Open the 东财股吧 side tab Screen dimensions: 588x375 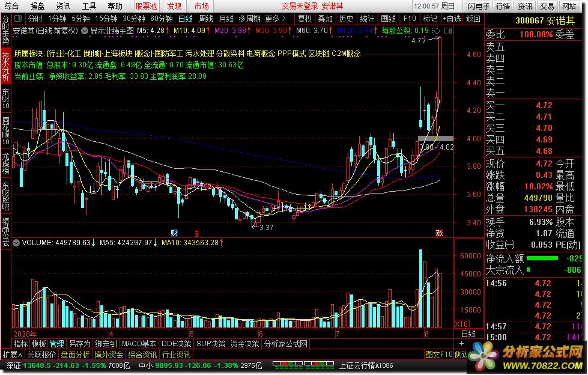(5, 196)
